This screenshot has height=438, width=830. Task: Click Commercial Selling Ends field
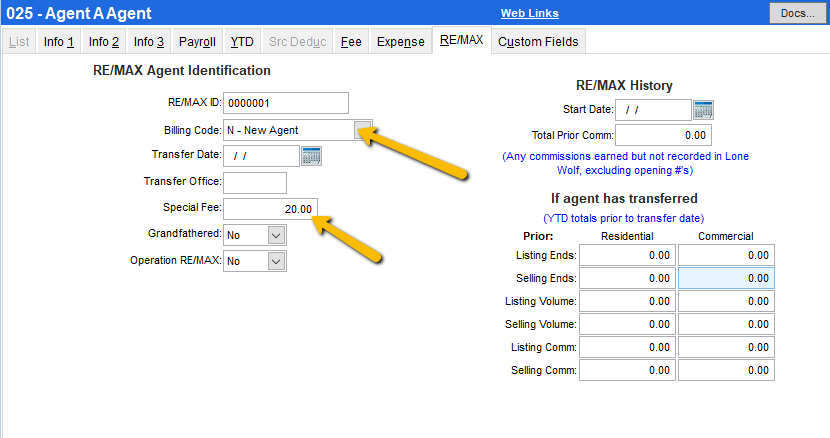pos(726,278)
